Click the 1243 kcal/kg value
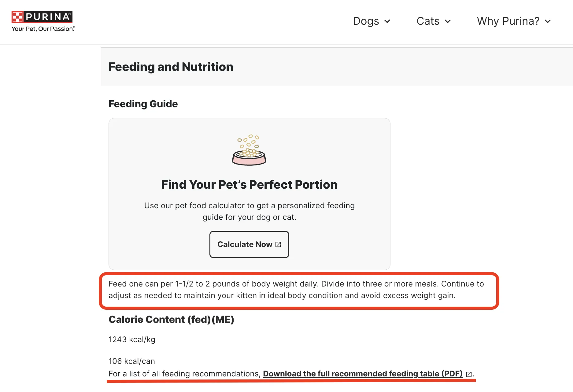This screenshot has height=392, width=573. 132,340
